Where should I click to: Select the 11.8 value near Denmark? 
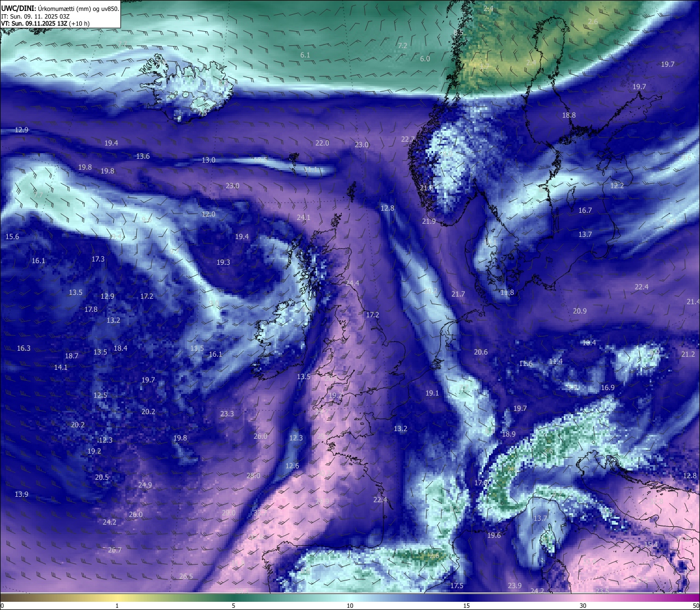[507, 293]
